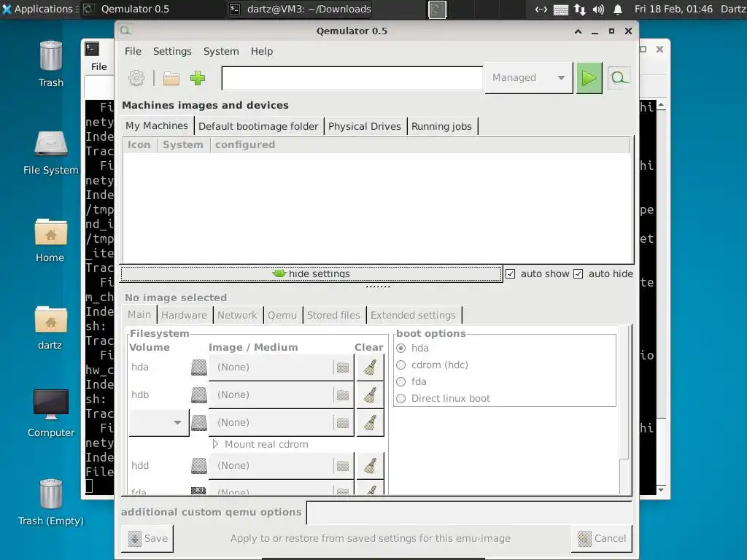
Task: Open hda Image / Medium combo box
Action: [281, 367]
